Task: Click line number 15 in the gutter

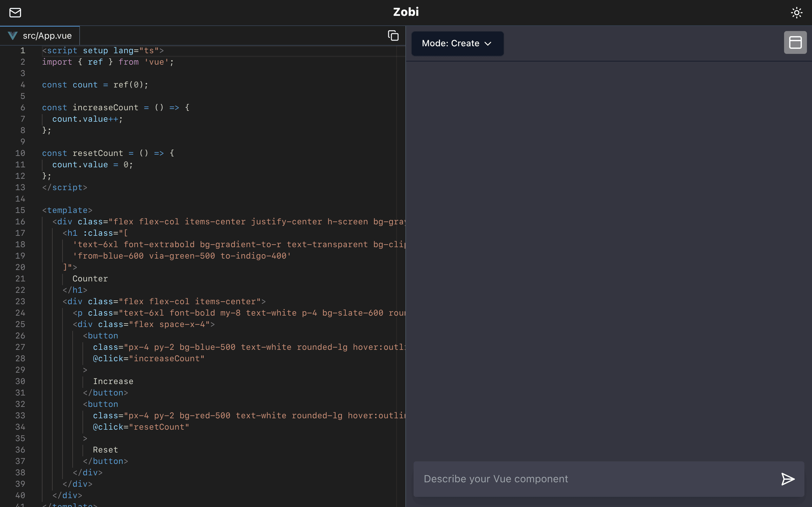Action: tap(20, 210)
